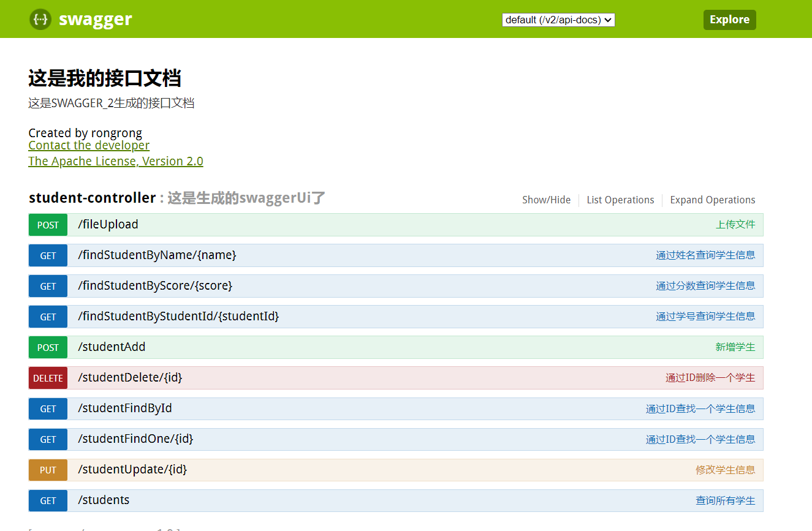The height and width of the screenshot is (531, 812).
Task: Click the 上传文件 description
Action: click(735, 224)
